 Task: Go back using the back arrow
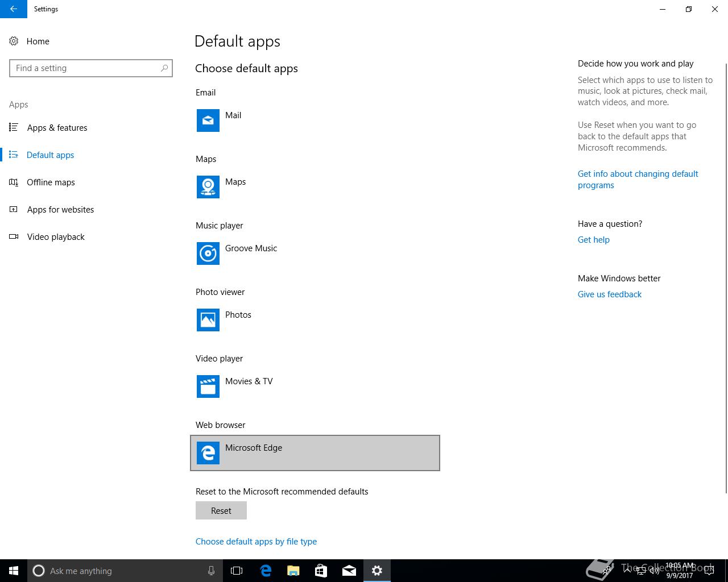[14, 9]
